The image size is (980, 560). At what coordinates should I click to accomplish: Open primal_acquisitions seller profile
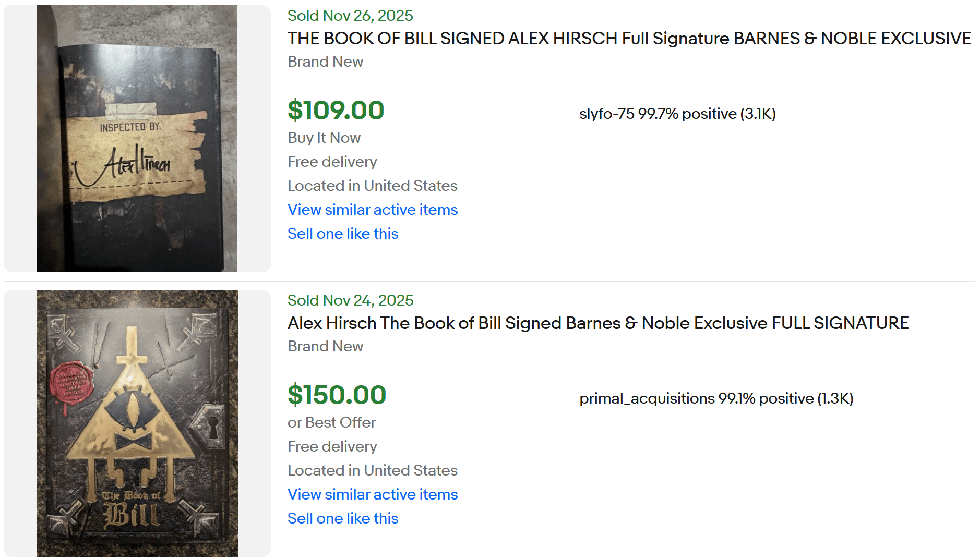click(716, 398)
